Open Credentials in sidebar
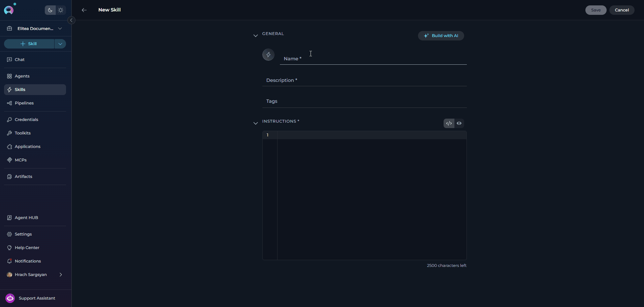The width and height of the screenshot is (644, 307). [x=35, y=120]
